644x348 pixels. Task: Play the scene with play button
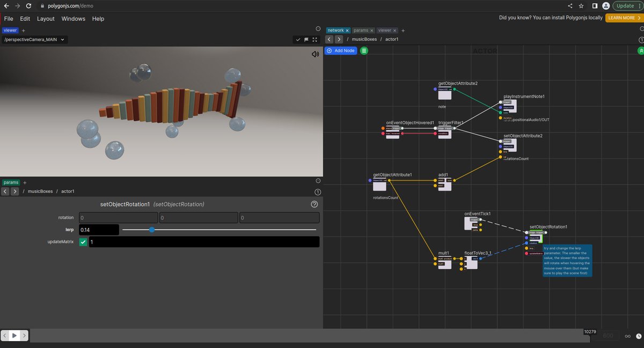pos(14,336)
